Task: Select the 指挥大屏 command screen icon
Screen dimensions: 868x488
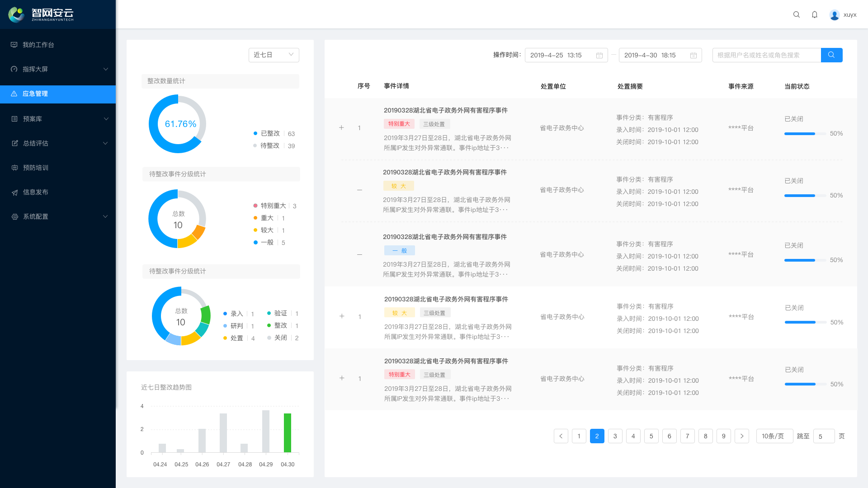Action: [x=14, y=69]
